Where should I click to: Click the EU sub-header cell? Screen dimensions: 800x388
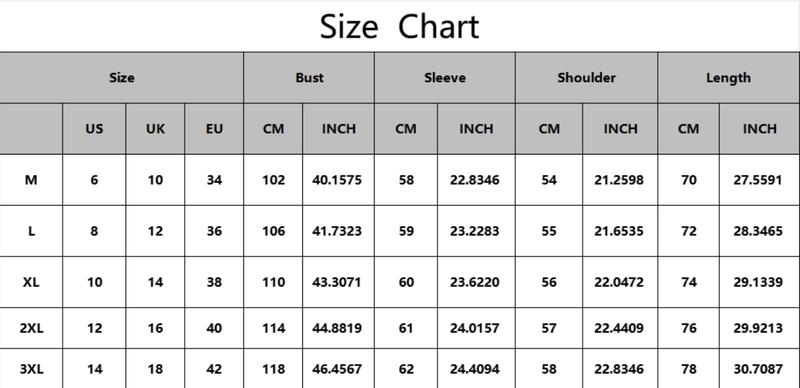click(214, 129)
